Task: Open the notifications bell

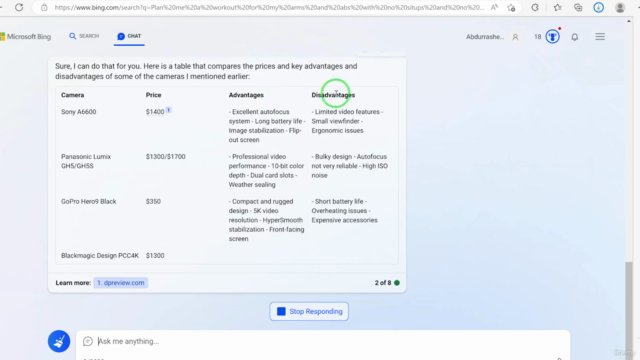Action: click(575, 37)
